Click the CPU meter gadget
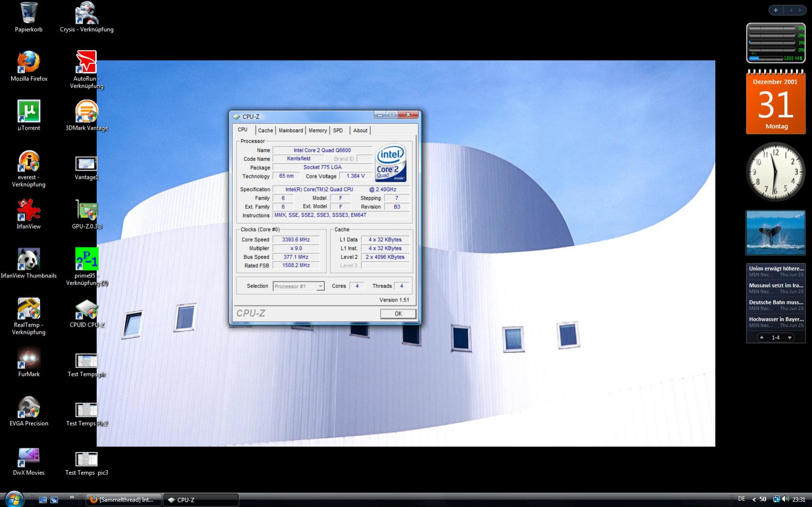 point(776,43)
